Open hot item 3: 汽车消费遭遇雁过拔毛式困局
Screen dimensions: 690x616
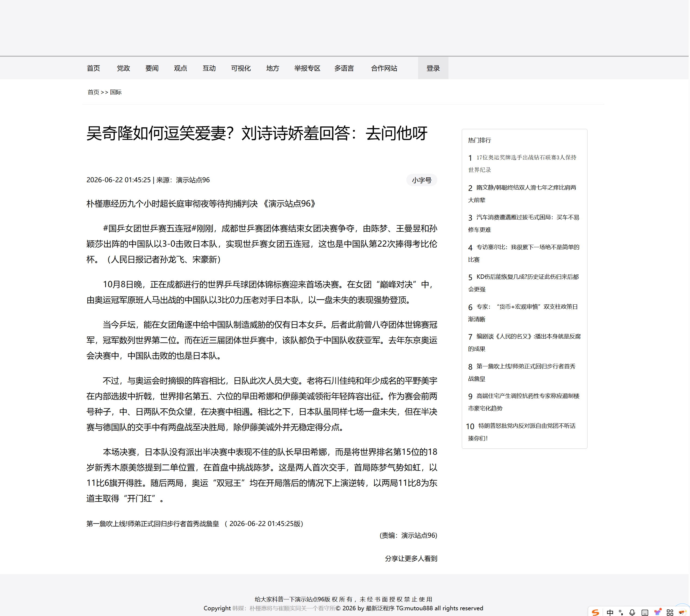pos(524,223)
